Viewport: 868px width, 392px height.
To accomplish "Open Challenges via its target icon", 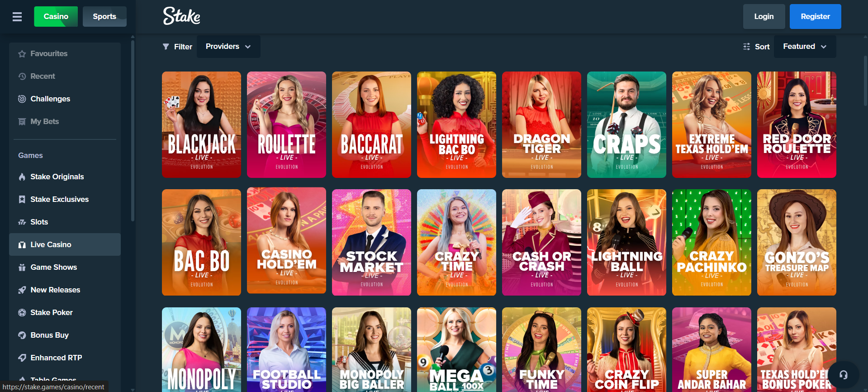I will (22, 99).
